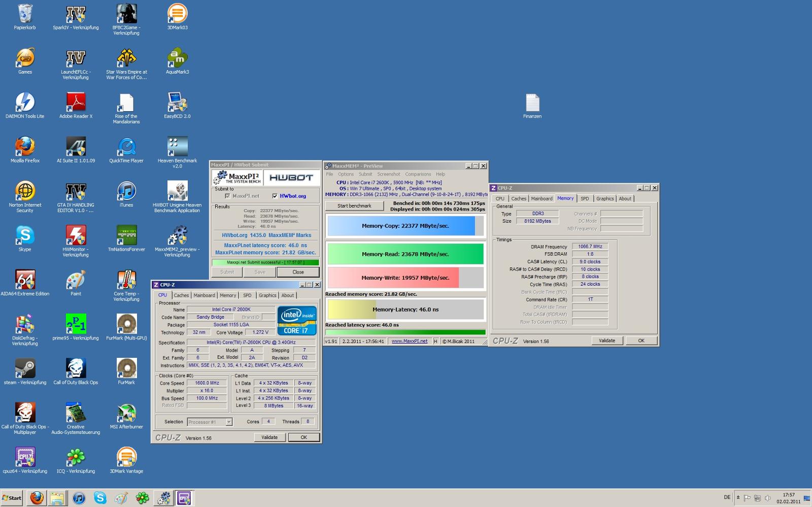Launch AI Suite II 1.01.09 shortcut
Screen dimensions: 812x507
[76, 150]
